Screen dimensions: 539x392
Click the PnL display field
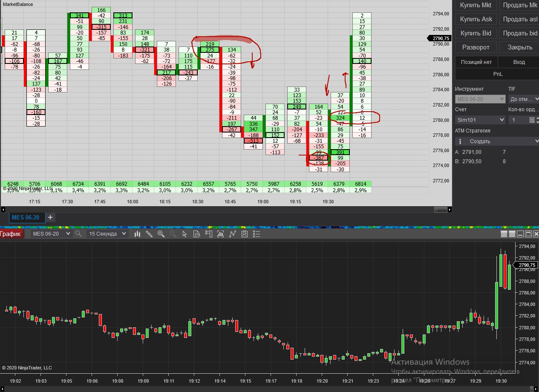pos(497,74)
